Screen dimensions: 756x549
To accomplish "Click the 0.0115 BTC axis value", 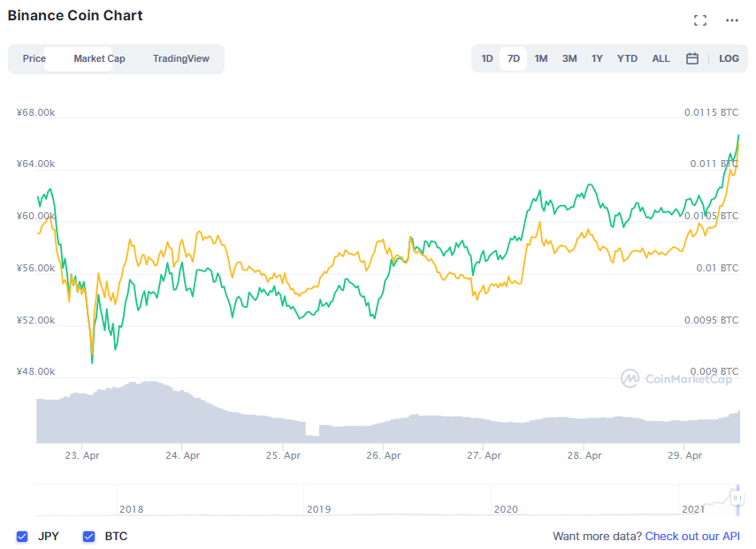I will pos(711,112).
